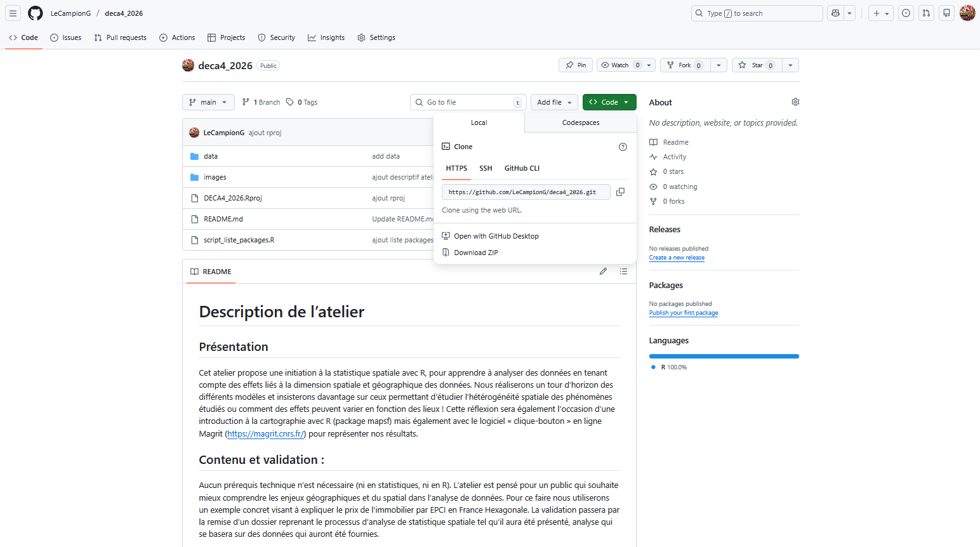The image size is (980, 547).
Task: Pin the repository to your profile
Action: pyautogui.click(x=576, y=65)
